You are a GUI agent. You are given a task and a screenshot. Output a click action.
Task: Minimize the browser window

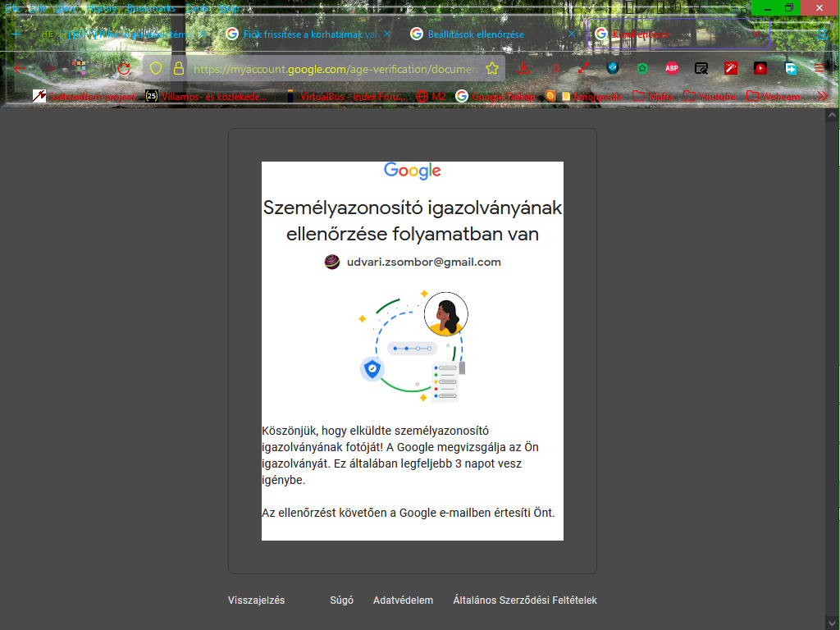click(x=767, y=8)
